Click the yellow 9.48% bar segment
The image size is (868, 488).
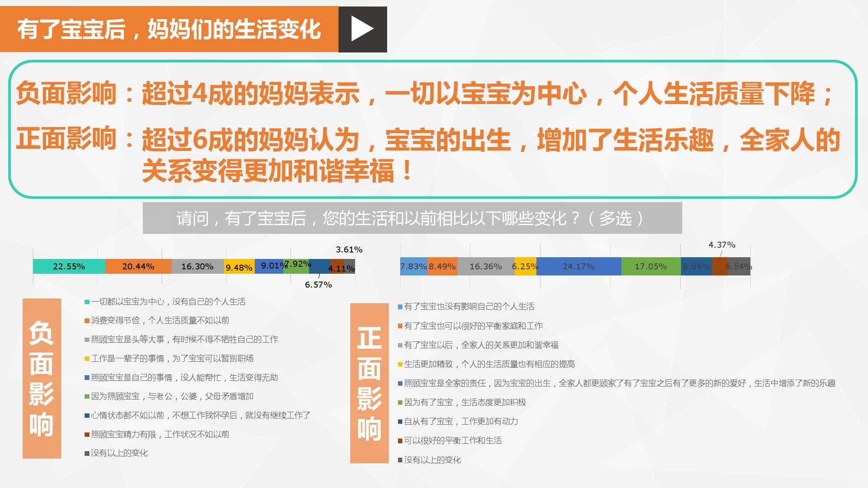coord(239,267)
